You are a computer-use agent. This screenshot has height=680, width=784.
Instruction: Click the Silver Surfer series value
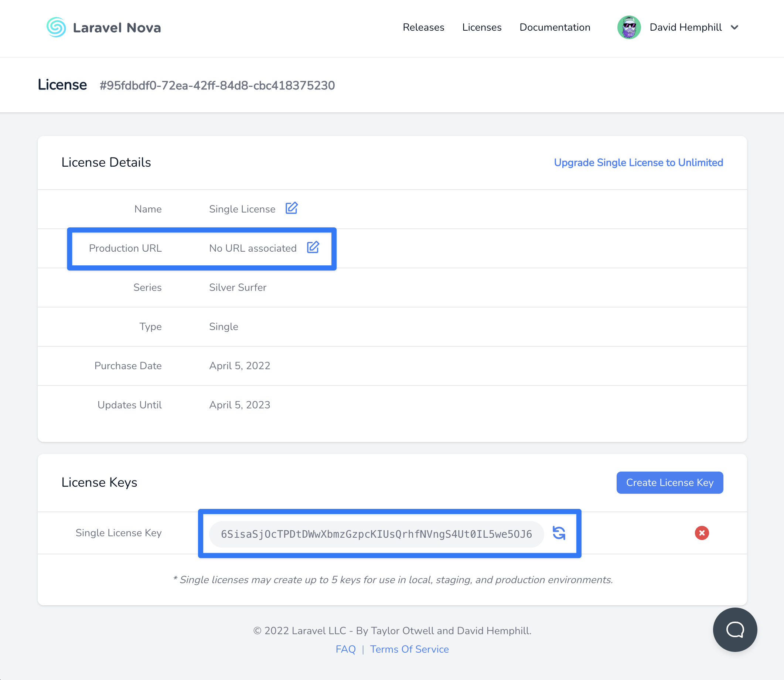(x=238, y=287)
